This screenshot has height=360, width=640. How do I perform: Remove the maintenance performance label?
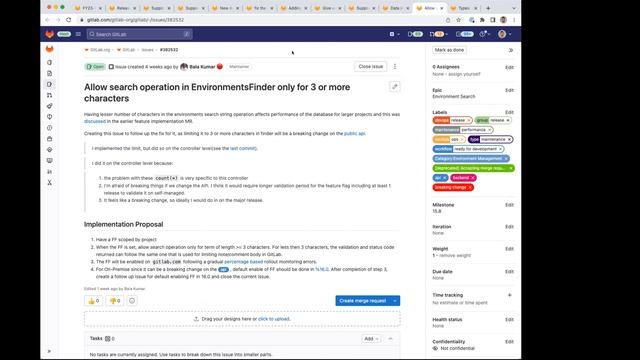click(489, 130)
